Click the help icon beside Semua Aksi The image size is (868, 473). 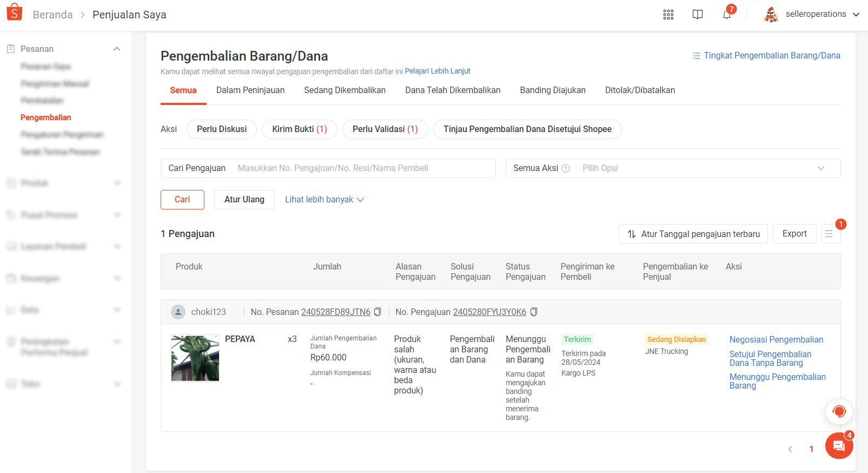pos(566,168)
